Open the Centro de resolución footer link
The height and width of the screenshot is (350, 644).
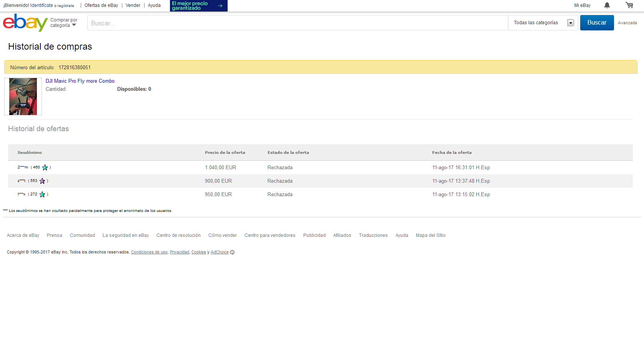[178, 235]
